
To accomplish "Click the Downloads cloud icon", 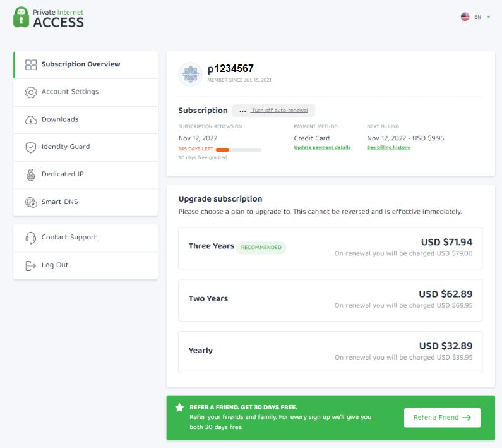I will coord(31,120).
